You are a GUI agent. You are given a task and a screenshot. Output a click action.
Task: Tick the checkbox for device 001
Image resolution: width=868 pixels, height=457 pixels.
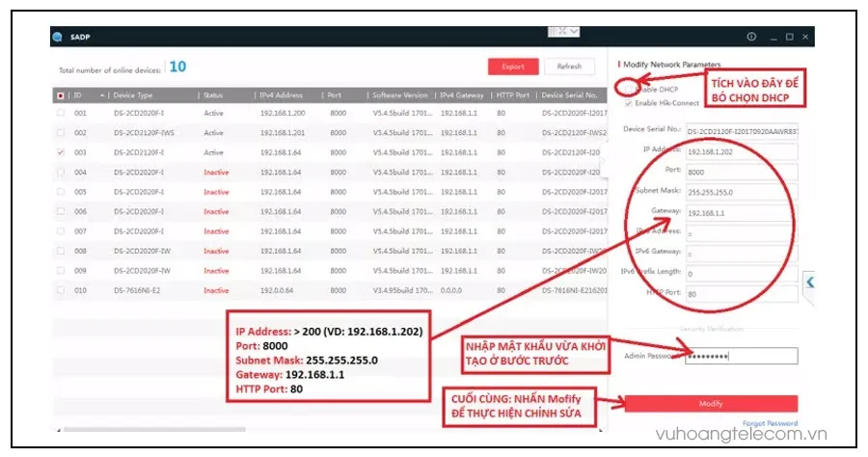pos(62,113)
